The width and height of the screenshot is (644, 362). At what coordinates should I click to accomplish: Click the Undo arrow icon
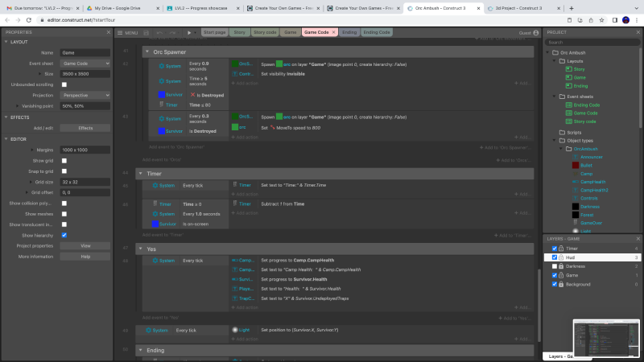click(x=159, y=33)
